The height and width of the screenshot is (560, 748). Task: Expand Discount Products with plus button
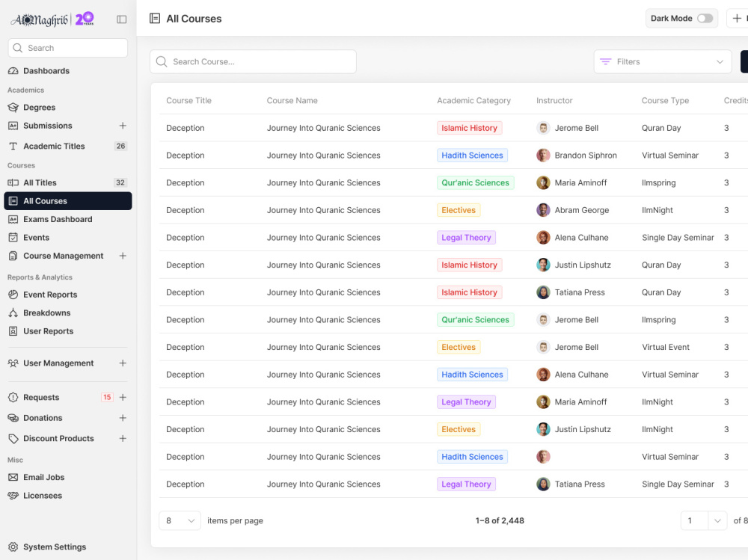tap(123, 438)
